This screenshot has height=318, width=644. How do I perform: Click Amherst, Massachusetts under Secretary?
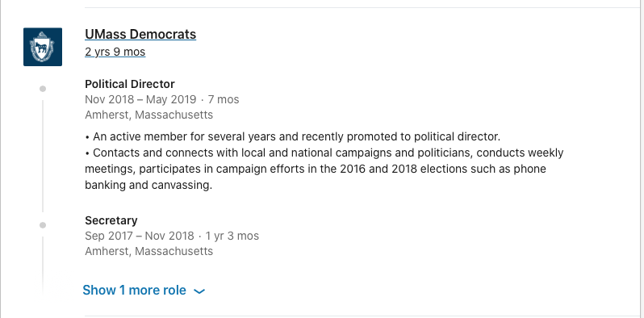point(148,252)
